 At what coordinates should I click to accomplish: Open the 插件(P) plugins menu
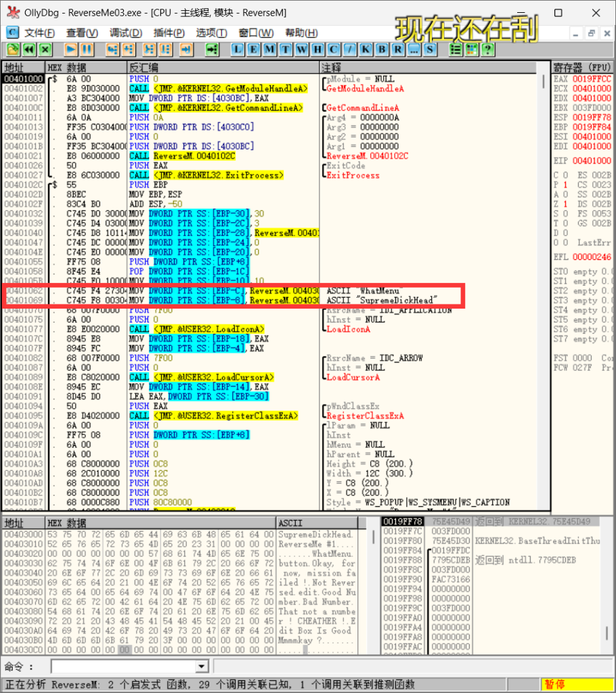169,33
